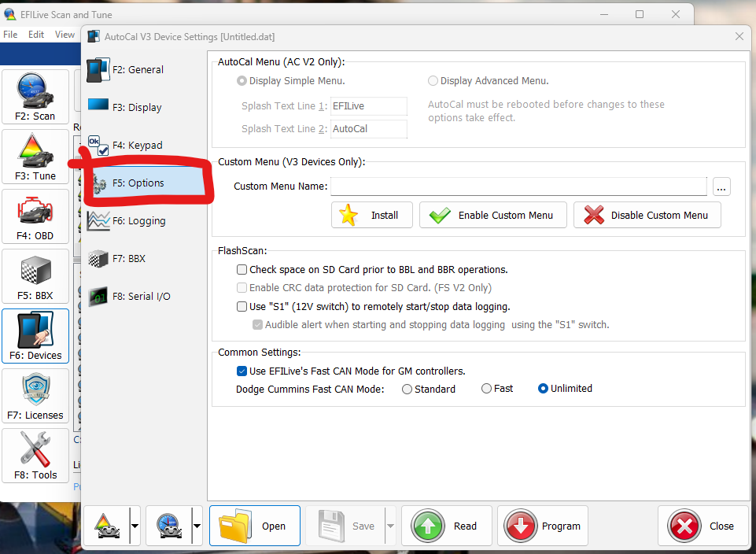The width and height of the screenshot is (756, 554).
Task: Select Unlimited Dodge Cummins CAN mode
Action: pos(543,389)
